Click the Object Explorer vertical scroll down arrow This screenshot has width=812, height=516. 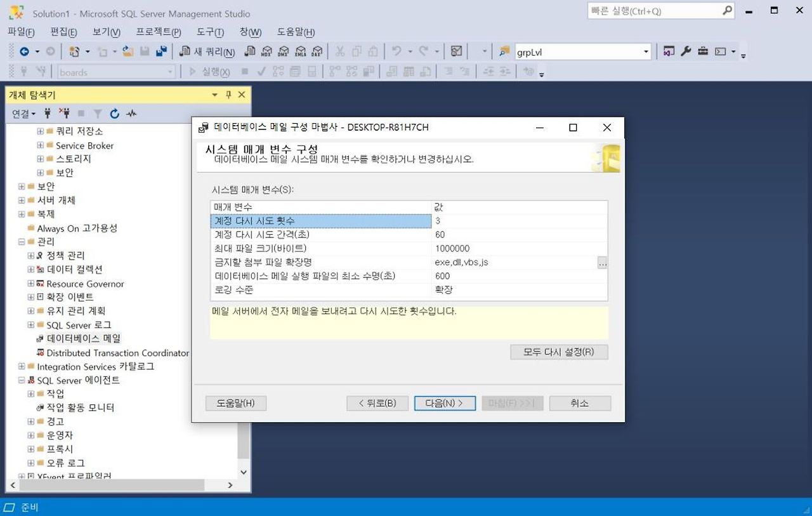pos(244,472)
